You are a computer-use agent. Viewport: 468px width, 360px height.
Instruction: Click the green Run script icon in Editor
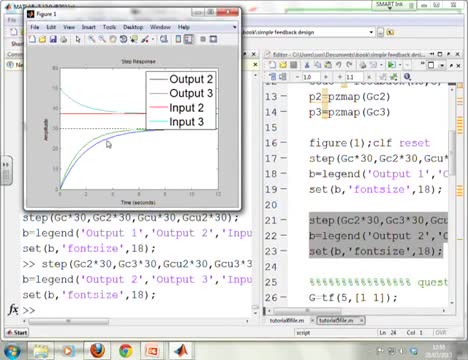pos(391,65)
